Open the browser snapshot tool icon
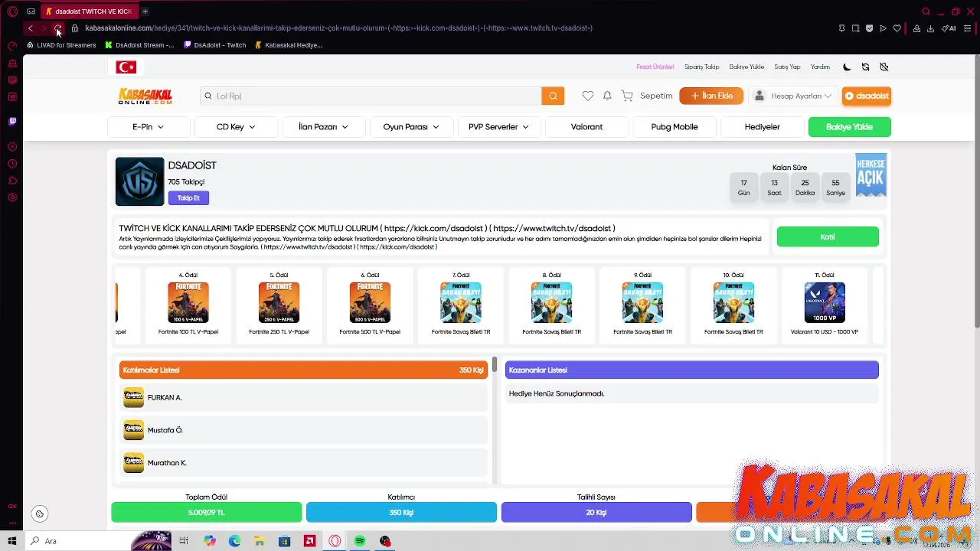 pos(855,28)
